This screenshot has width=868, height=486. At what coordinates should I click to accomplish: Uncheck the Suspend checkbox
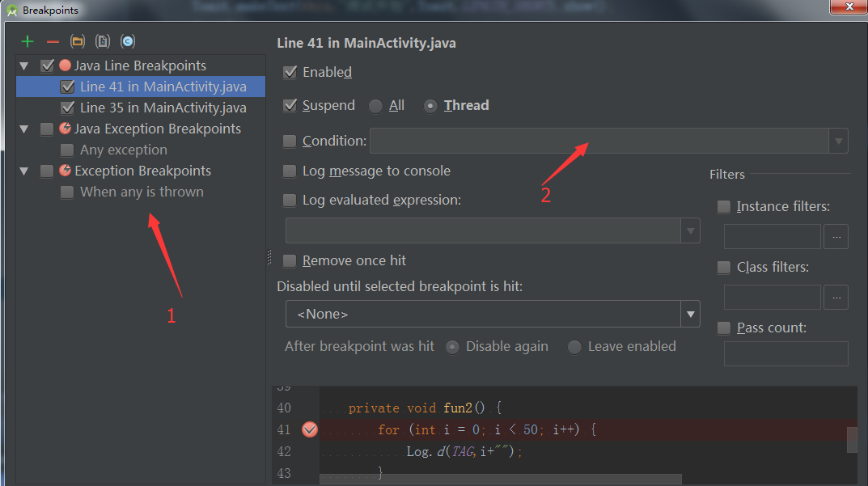[290, 106]
